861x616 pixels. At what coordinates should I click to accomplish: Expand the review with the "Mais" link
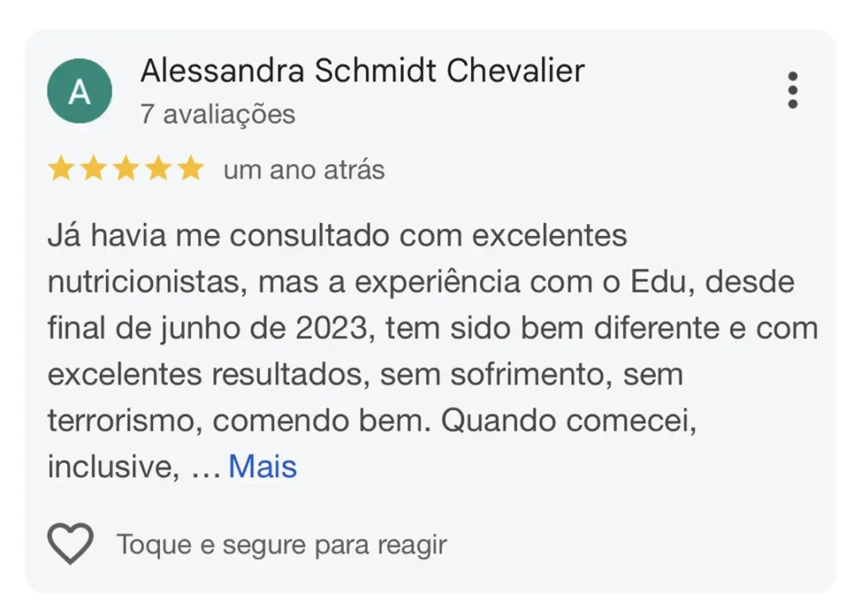[x=262, y=466]
